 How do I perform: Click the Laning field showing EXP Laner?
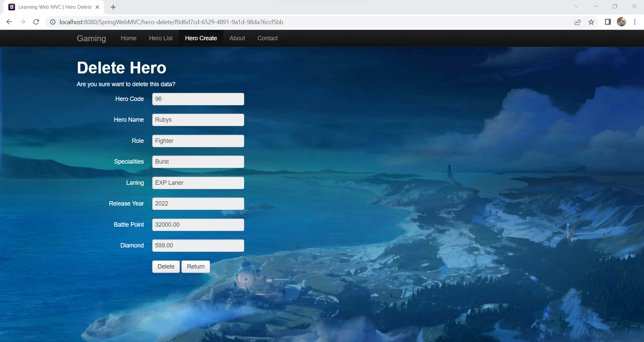coord(198,183)
